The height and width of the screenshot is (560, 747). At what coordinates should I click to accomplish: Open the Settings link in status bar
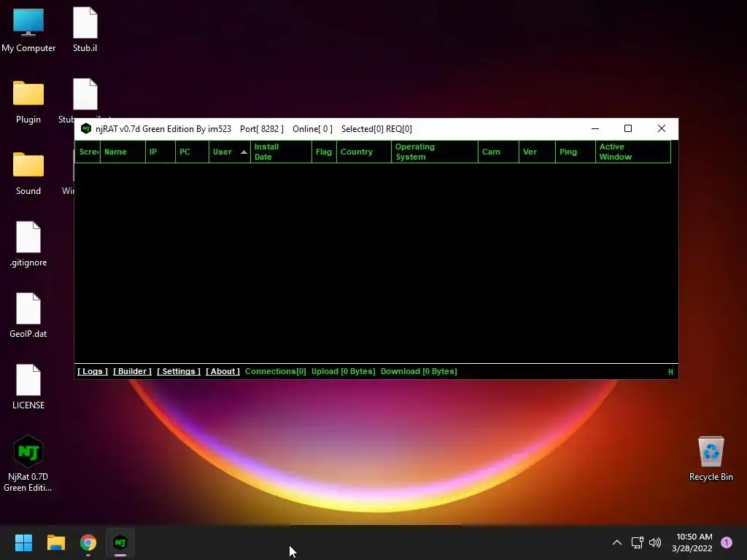pos(179,371)
